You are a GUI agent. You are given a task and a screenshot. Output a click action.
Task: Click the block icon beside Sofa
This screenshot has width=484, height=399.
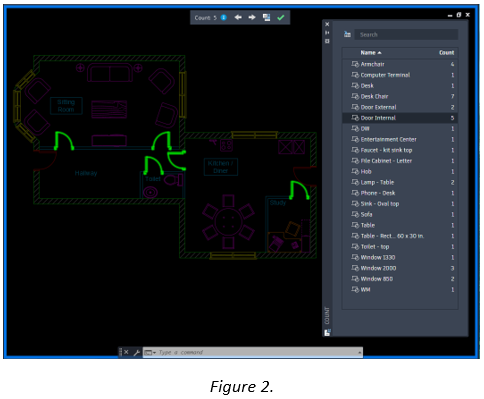(355, 214)
